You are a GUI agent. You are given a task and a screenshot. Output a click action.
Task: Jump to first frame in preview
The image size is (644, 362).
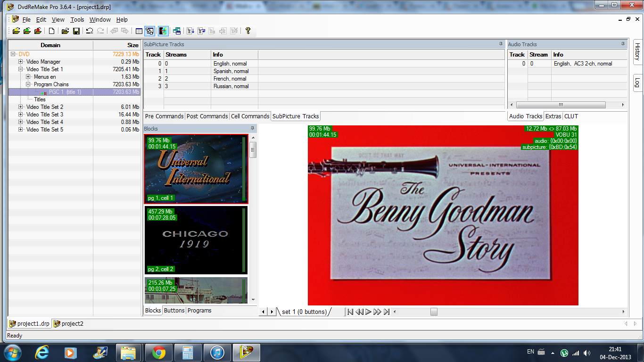(350, 312)
